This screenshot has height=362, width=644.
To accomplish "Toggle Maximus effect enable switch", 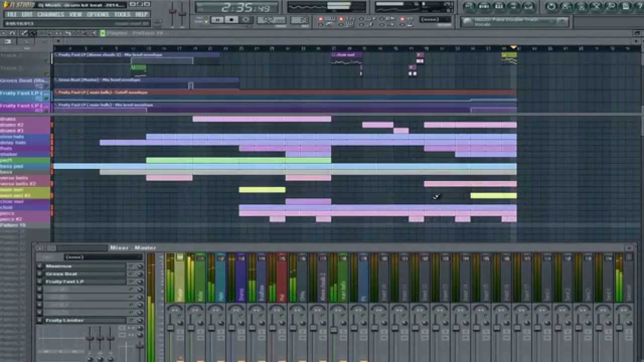I will (131, 266).
